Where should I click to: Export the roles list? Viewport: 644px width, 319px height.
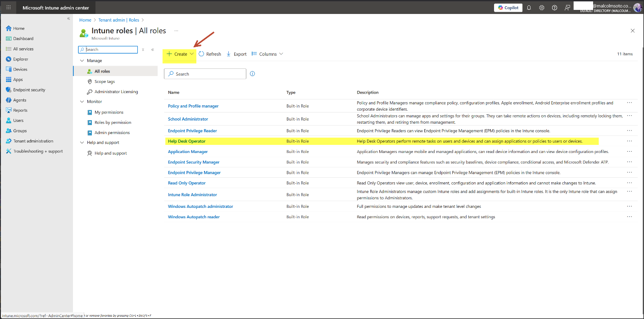pyautogui.click(x=236, y=54)
